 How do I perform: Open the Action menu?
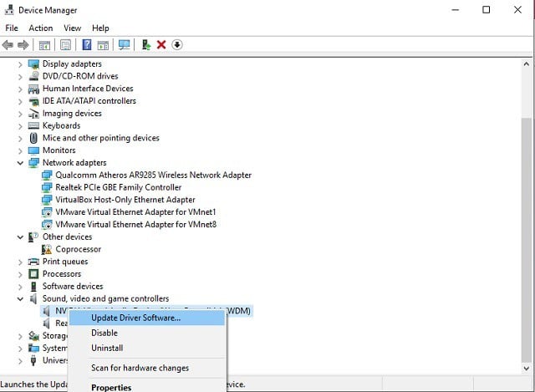pyautogui.click(x=41, y=28)
